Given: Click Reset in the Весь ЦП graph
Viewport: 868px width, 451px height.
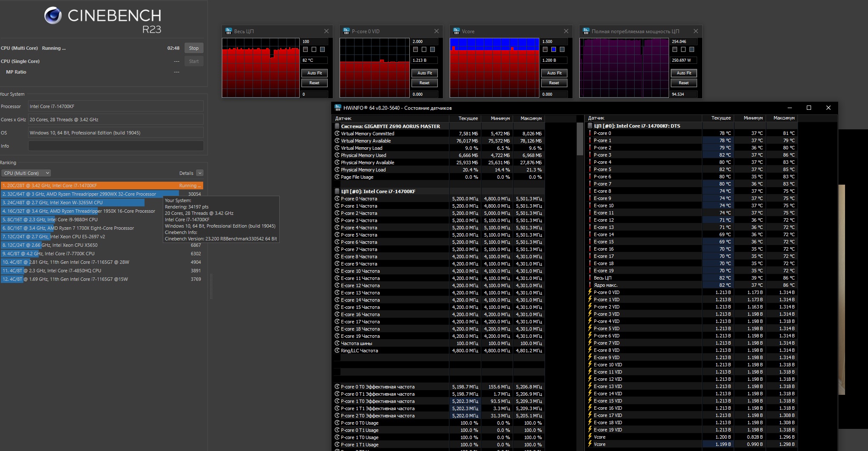Looking at the screenshot, I should 315,83.
